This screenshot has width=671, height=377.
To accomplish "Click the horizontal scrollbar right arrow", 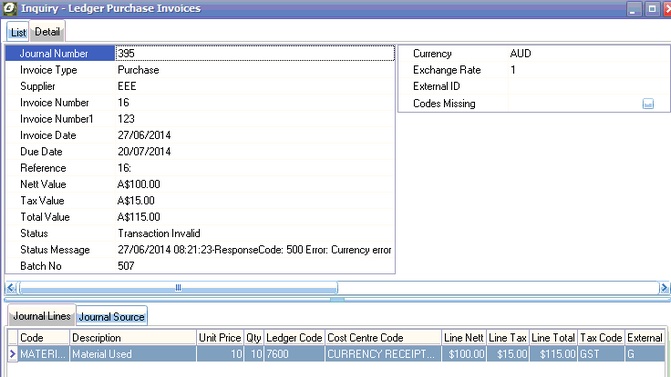I will pyautogui.click(x=664, y=288).
